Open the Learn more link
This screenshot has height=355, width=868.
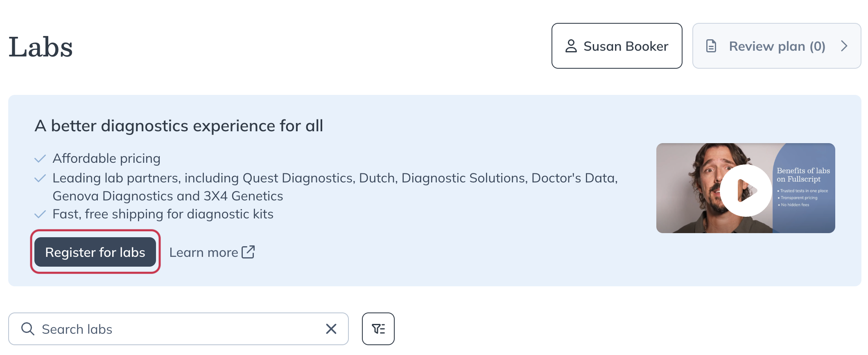212,252
